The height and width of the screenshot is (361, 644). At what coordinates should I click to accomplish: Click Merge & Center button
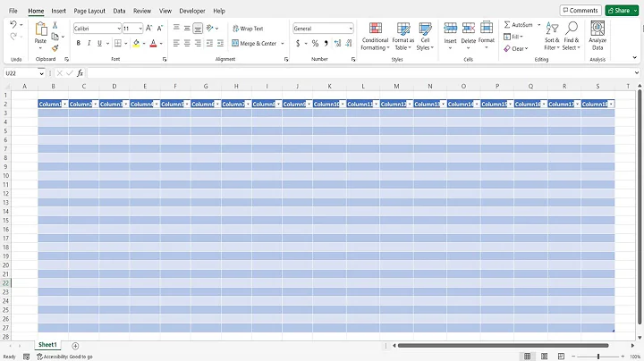254,43
